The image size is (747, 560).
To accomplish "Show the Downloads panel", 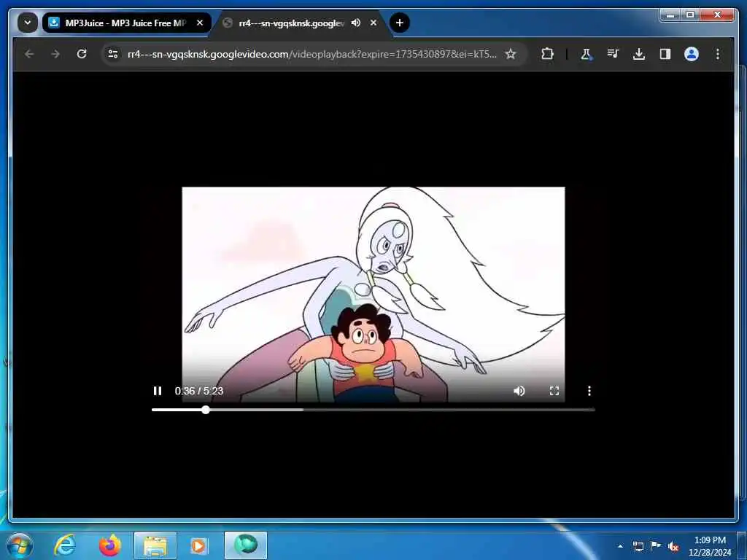I will pos(639,54).
